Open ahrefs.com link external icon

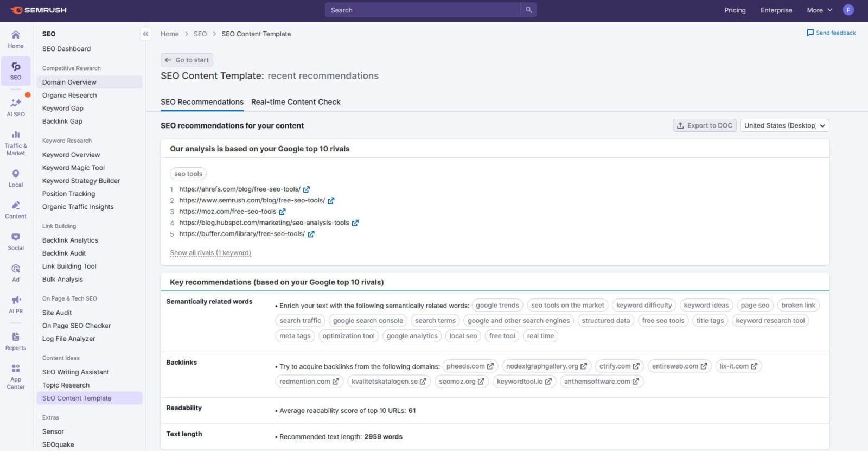click(x=307, y=189)
